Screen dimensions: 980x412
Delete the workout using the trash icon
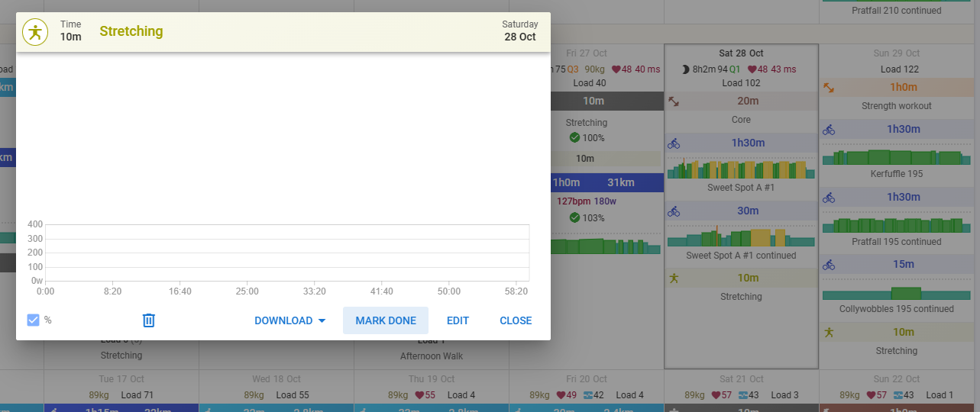click(149, 320)
